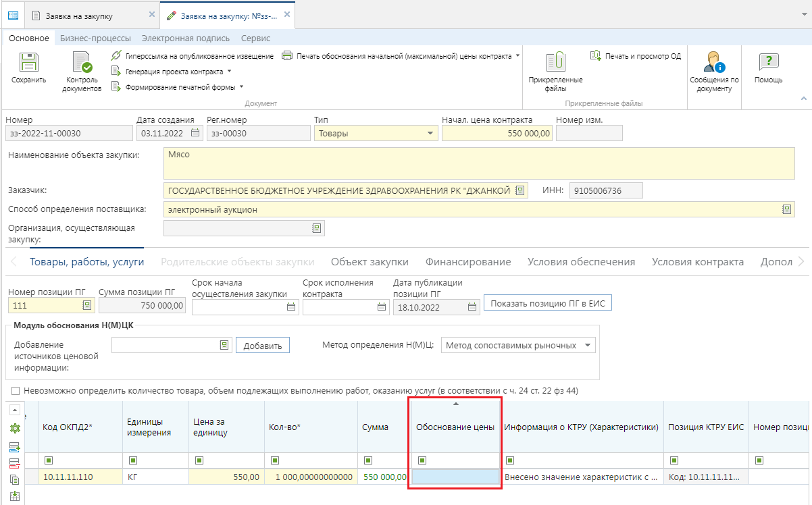Open the Основное ribbon tab

coord(28,38)
